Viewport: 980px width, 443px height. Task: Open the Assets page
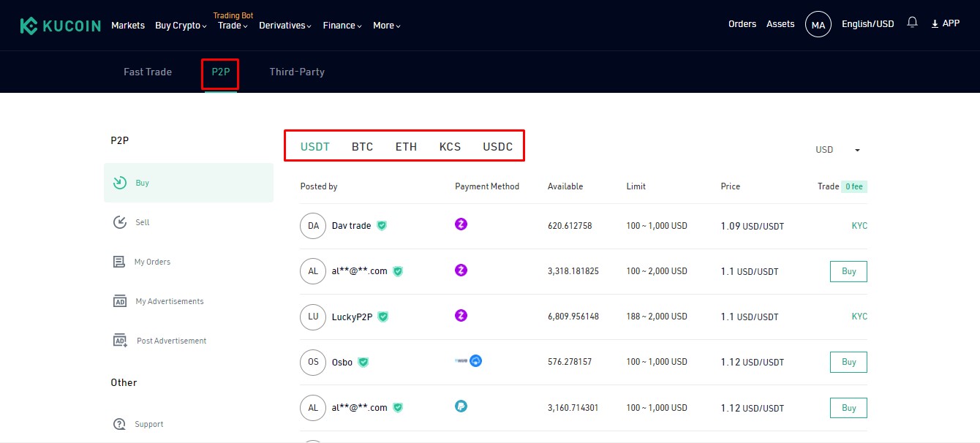(x=780, y=23)
